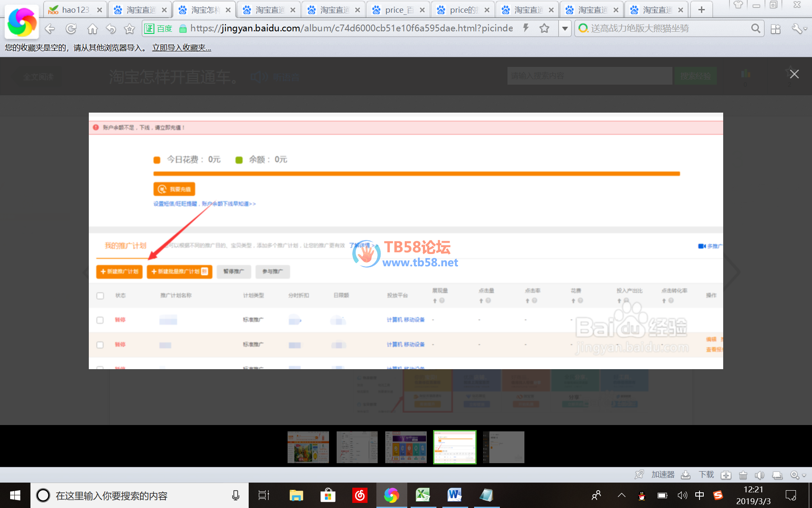Close the image lightbox with X
Screen dimensions: 812x508
click(x=794, y=74)
